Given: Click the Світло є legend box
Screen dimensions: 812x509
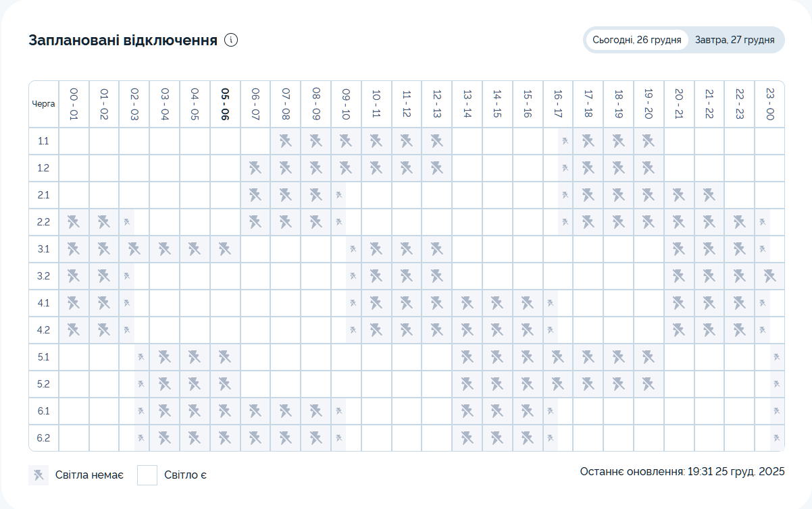Looking at the screenshot, I should [147, 475].
